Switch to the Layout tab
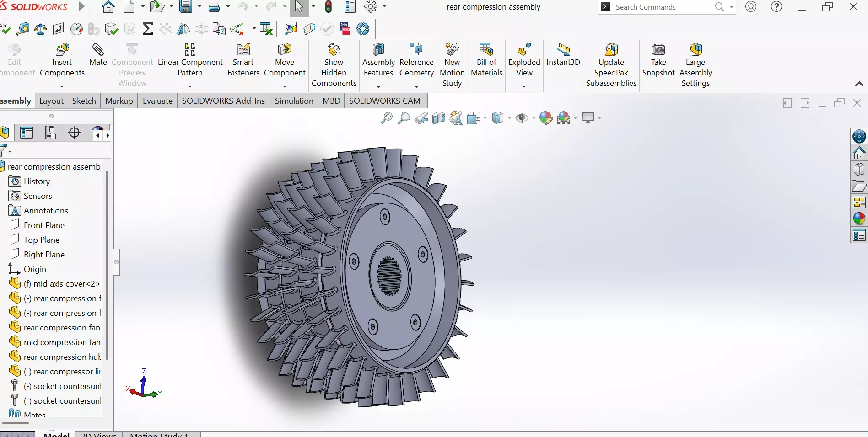Viewport: 868px width, 437px height. click(x=51, y=101)
